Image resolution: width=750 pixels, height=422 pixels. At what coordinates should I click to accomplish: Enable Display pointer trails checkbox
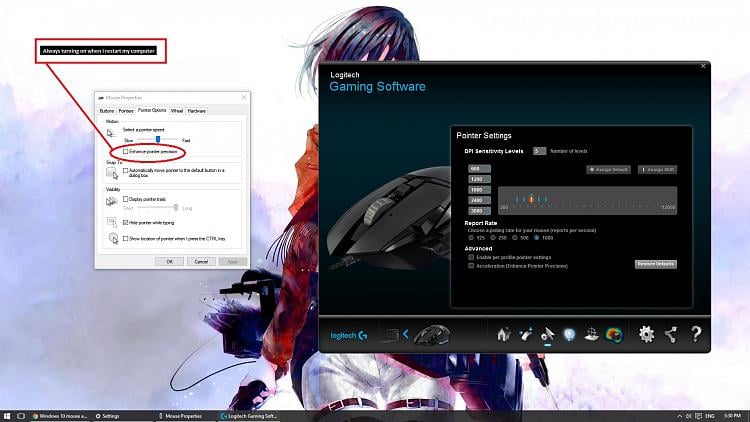pyautogui.click(x=126, y=199)
